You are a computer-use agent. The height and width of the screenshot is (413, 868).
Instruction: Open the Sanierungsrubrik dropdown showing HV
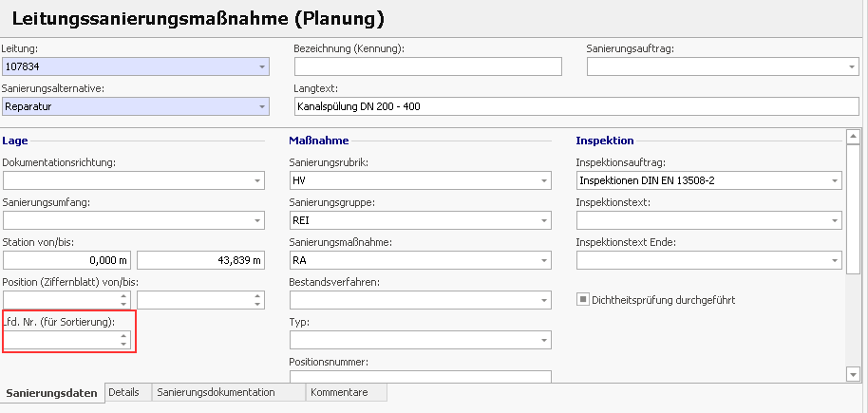pyautogui.click(x=543, y=180)
